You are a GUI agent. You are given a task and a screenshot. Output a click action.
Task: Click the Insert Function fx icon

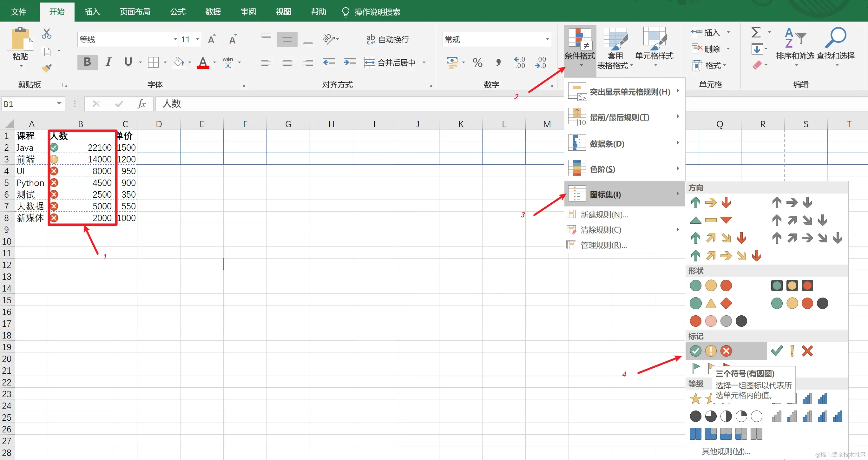coord(141,104)
